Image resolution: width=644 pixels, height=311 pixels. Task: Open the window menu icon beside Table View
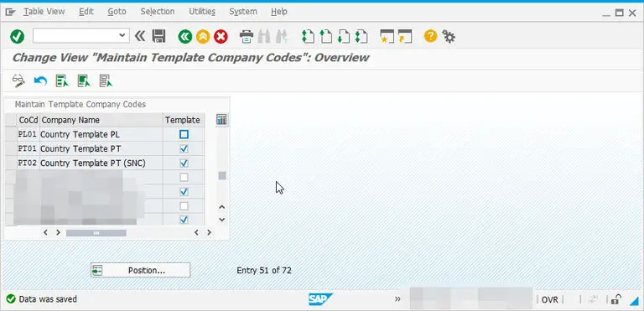(x=10, y=12)
